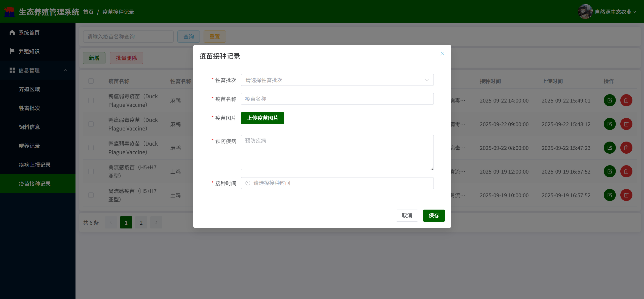The height and width of the screenshot is (299, 644).
Task: Click the home icon beside 系统首页
Action: pos(12,32)
